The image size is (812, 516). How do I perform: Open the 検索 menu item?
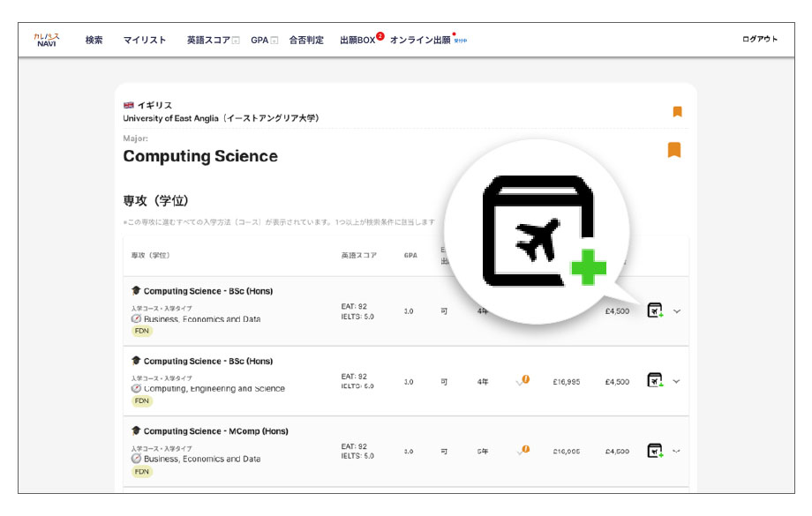94,40
